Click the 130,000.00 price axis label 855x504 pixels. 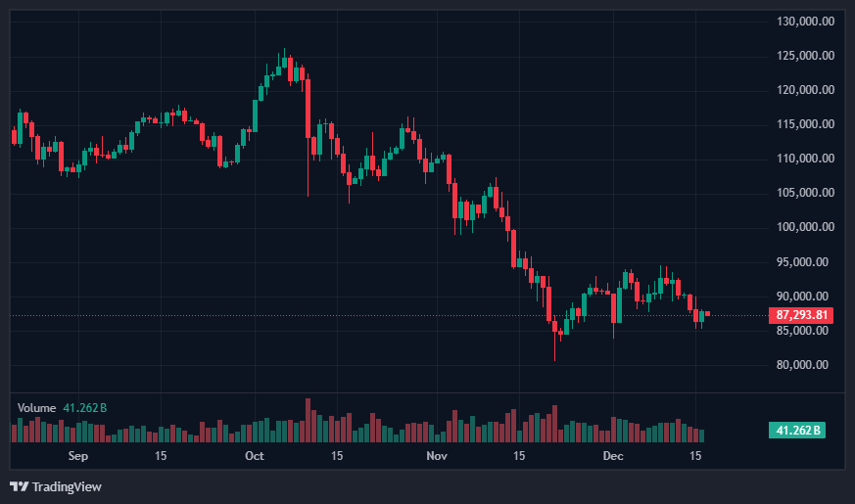[805, 22]
